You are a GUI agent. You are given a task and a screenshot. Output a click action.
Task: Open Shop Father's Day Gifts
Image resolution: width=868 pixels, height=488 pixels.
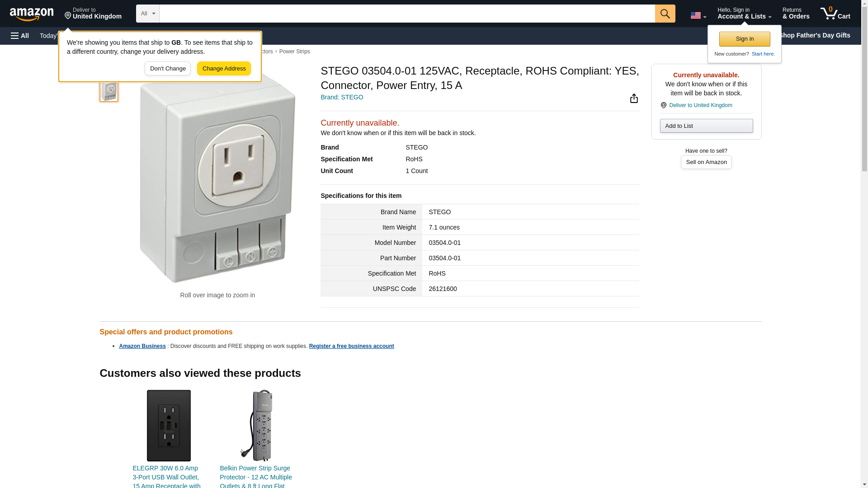coord(814,35)
